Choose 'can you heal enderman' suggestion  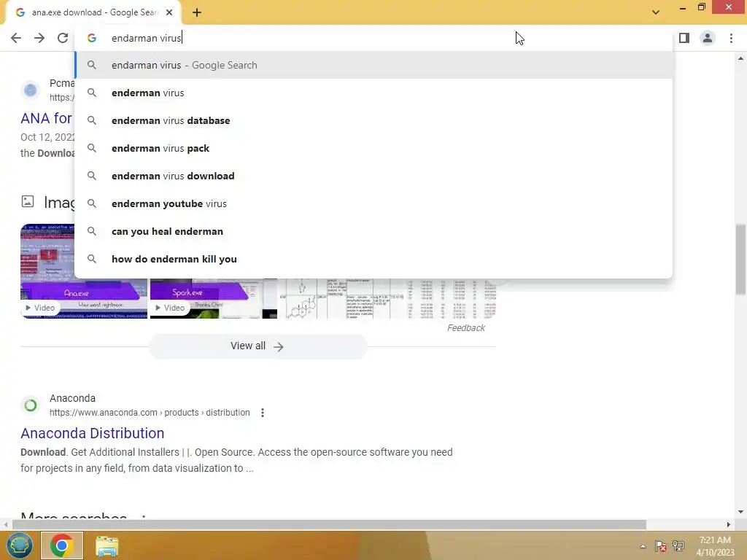tap(373, 231)
